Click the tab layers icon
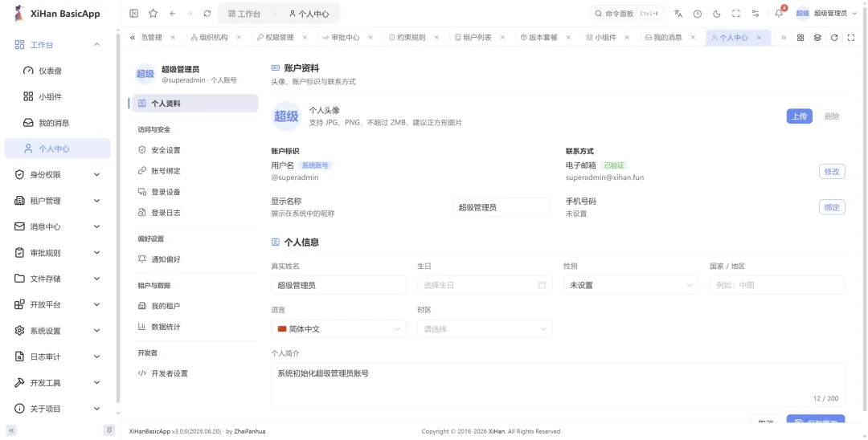868x440 pixels. (x=817, y=38)
